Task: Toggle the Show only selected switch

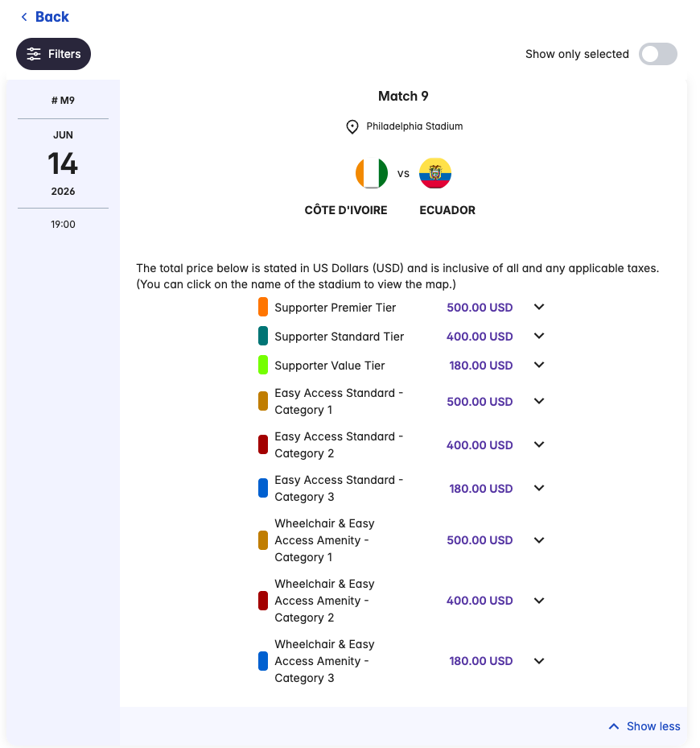Action: point(657,54)
